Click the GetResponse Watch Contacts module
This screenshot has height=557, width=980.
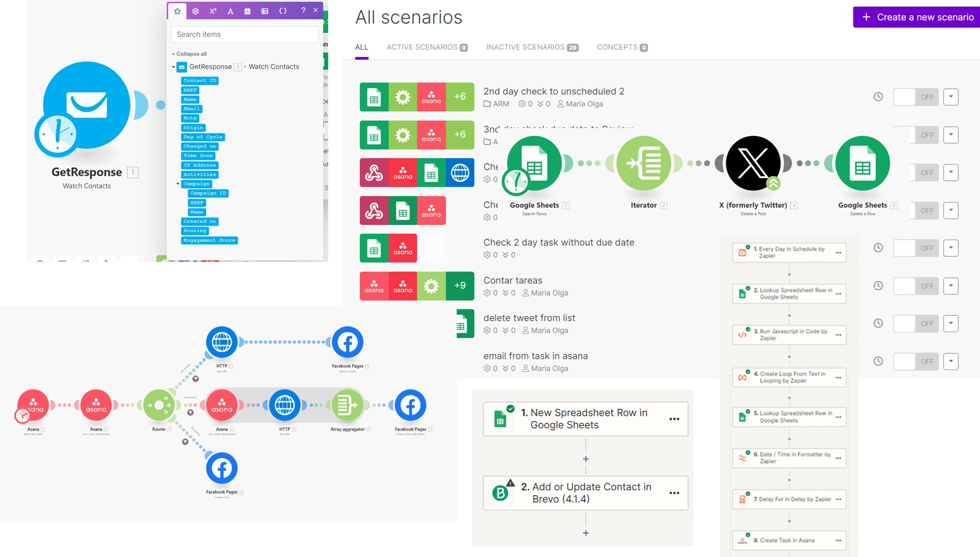coord(86,105)
